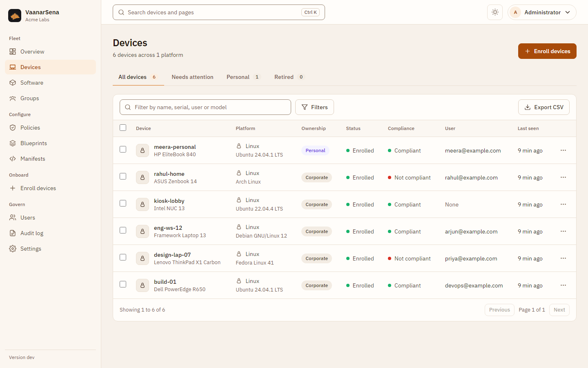The height and width of the screenshot is (368, 588).
Task: Toggle the select-all checkbox in table header
Action: 123,128
